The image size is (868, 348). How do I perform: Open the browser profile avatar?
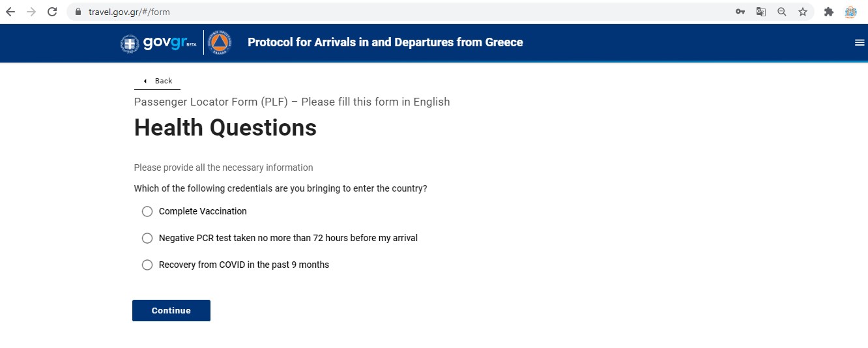(x=850, y=12)
